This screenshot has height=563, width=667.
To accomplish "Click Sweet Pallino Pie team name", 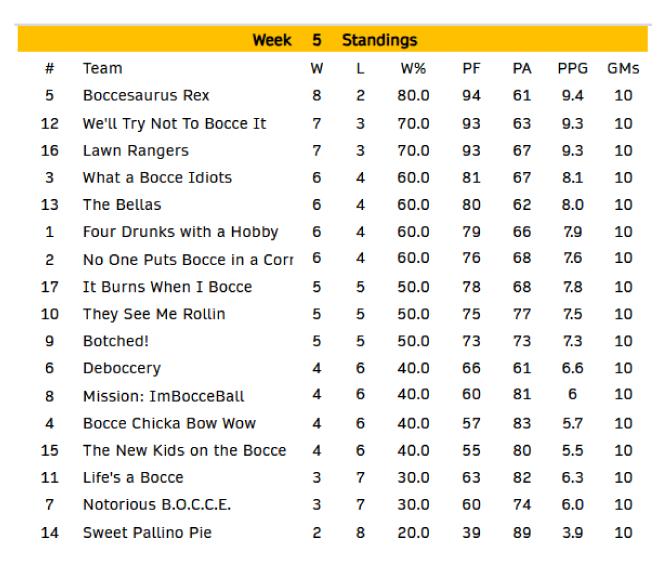I will [147, 532].
